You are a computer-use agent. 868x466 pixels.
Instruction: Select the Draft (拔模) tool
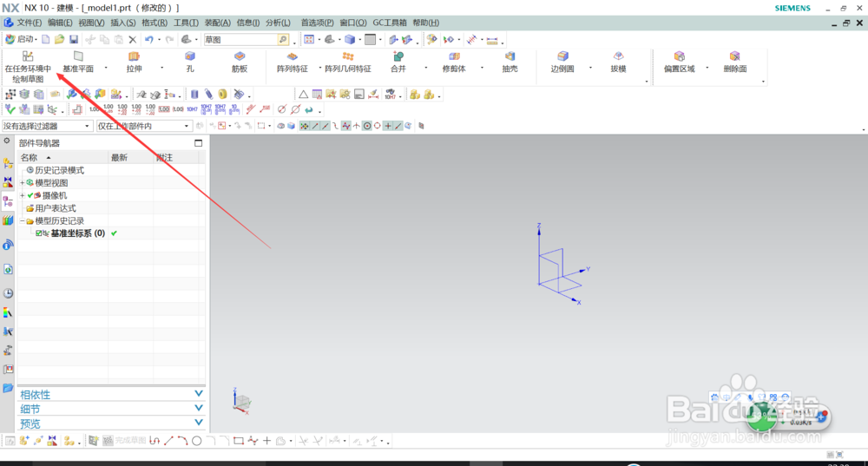[x=618, y=62]
